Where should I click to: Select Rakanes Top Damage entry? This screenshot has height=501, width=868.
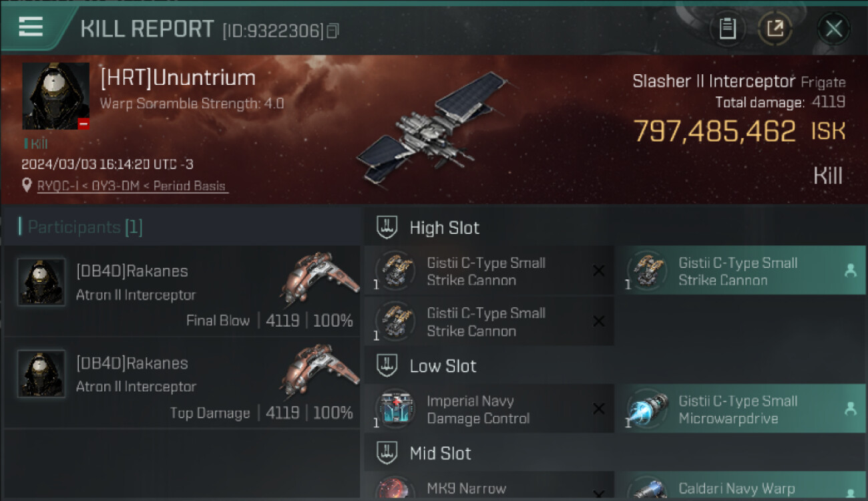[182, 383]
